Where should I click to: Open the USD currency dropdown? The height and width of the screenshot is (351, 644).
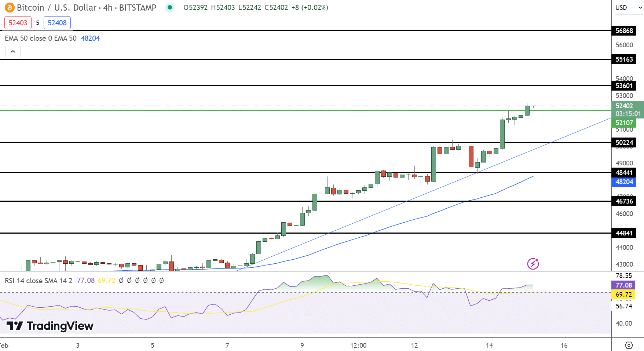[x=628, y=7]
